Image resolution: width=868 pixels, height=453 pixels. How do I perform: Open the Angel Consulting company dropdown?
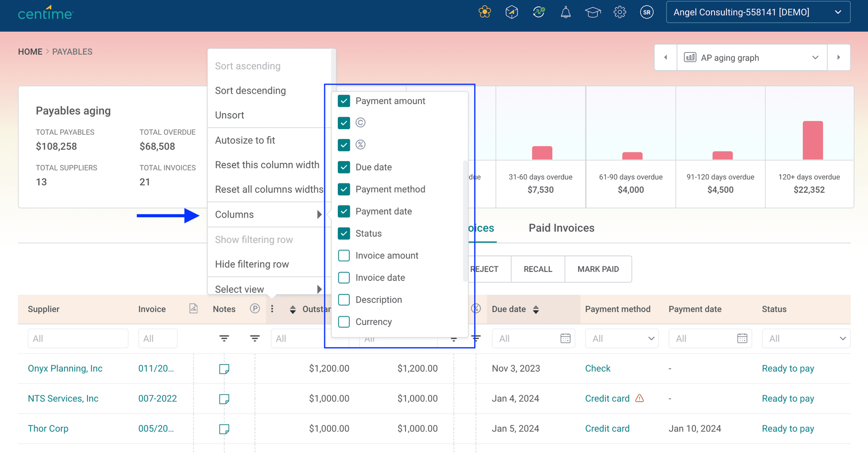tap(758, 12)
